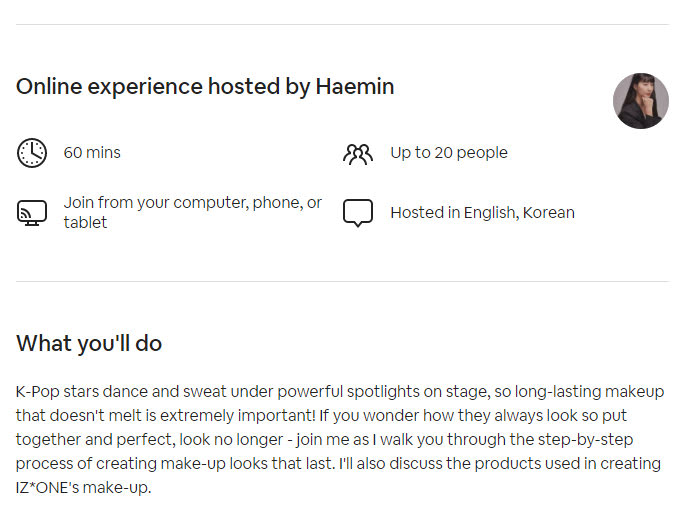
Task: Click the description line starting "K-Pop stars dance"
Action: click(x=340, y=392)
